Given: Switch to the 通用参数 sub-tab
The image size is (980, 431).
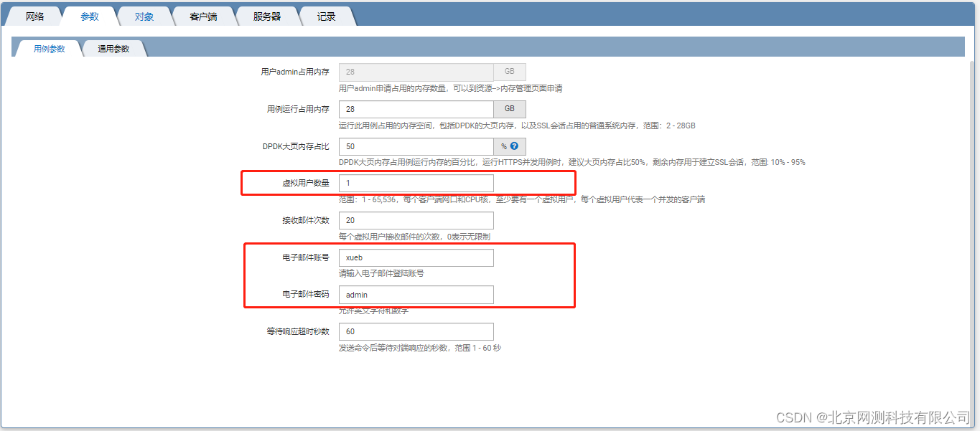Looking at the screenshot, I should click(113, 49).
